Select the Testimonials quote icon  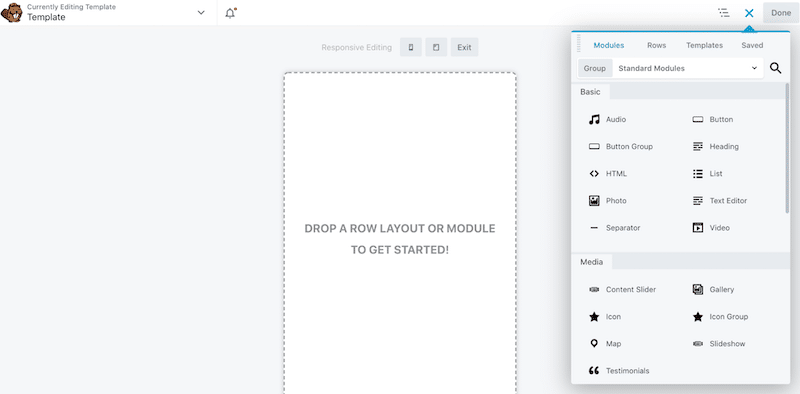tap(594, 371)
